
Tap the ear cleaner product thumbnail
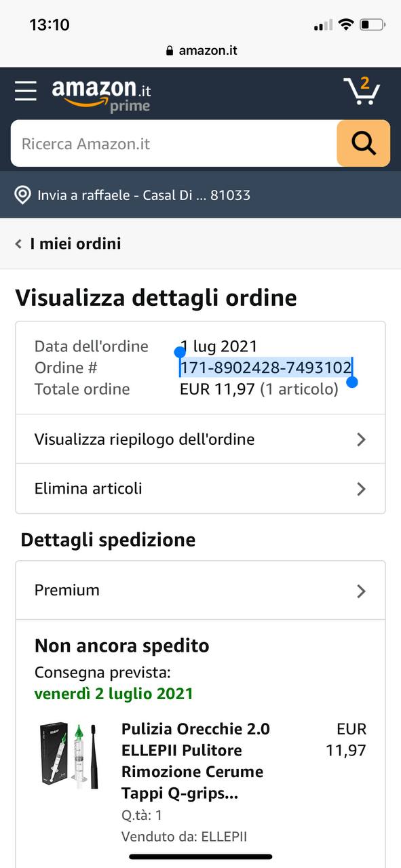click(x=70, y=755)
